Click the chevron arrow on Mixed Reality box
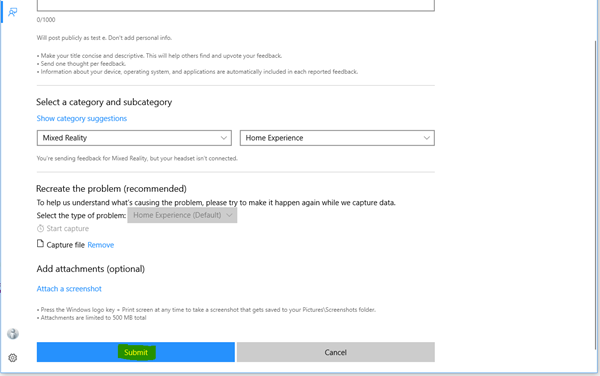The image size is (600, 376). coord(224,138)
